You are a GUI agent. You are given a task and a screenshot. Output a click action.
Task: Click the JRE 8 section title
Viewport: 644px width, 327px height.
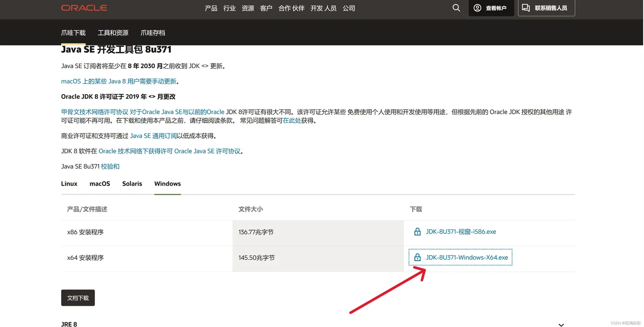click(x=69, y=324)
